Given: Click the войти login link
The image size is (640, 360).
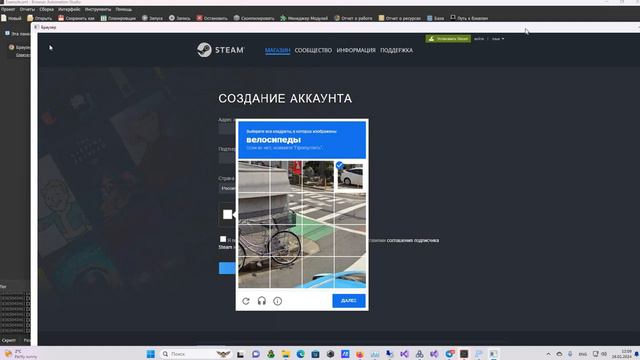Looking at the screenshot, I should pos(479,39).
